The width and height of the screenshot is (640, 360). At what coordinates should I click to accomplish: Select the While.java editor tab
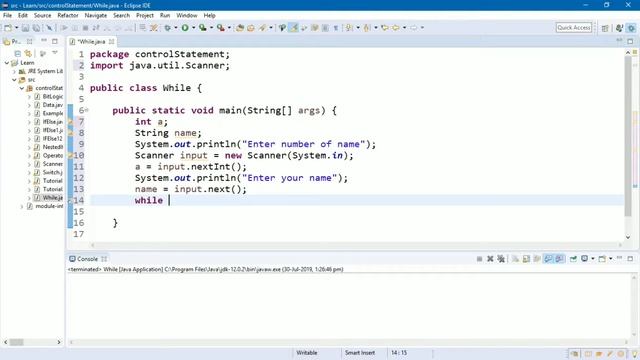point(91,42)
